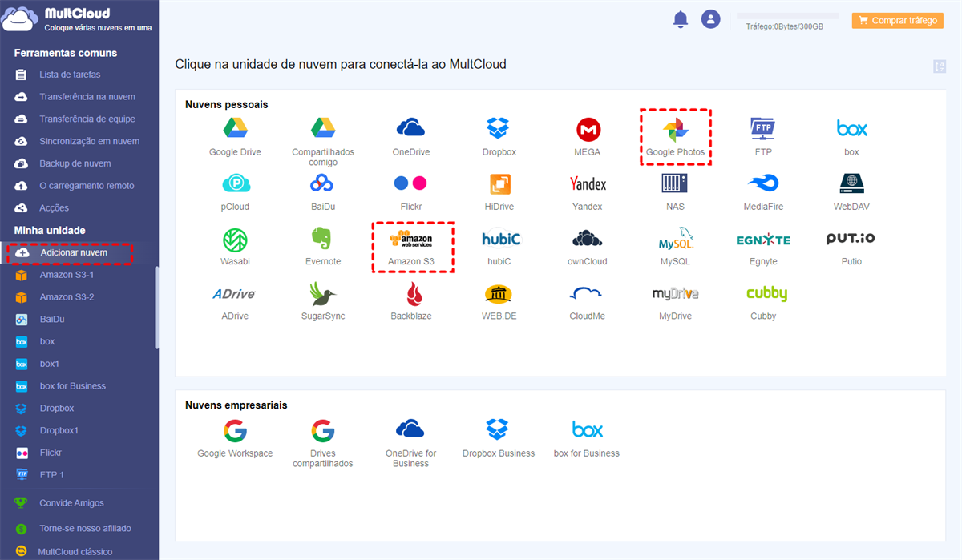Open the user account avatar icon
962x560 pixels.
pos(710,19)
